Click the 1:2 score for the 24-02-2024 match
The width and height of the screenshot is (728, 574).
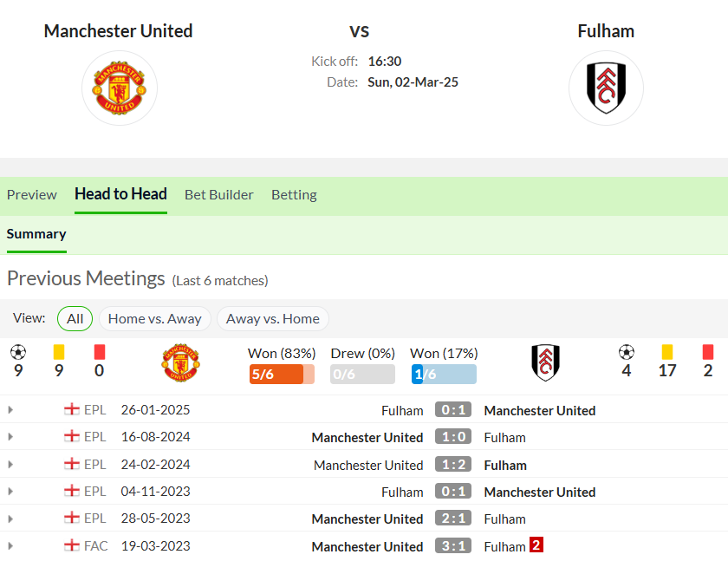(x=453, y=465)
